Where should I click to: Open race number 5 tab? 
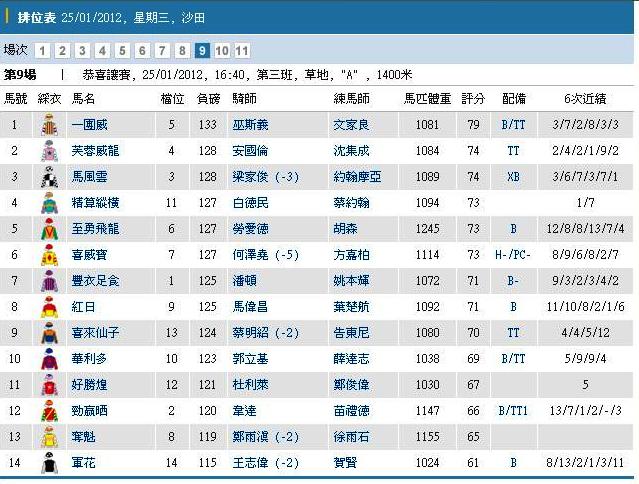[122, 51]
